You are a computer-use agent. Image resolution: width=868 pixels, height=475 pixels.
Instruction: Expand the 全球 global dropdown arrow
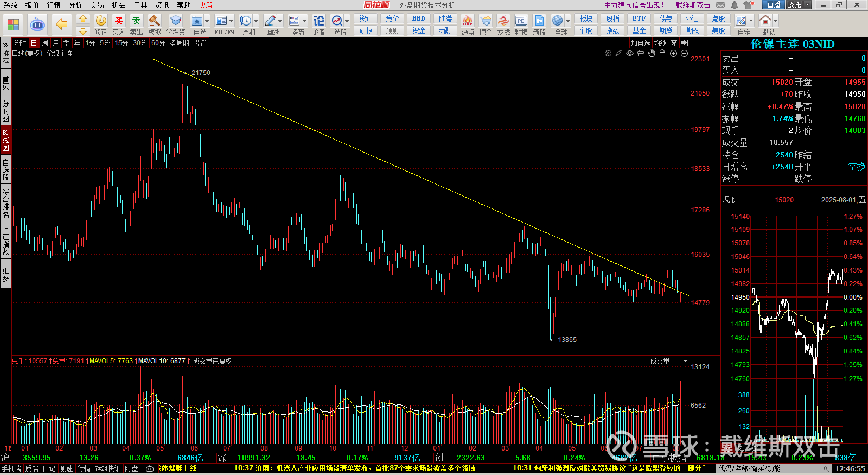click(x=568, y=21)
